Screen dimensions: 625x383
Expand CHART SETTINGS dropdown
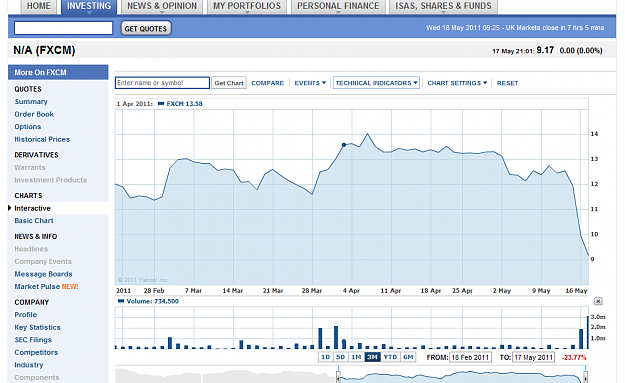coord(457,83)
